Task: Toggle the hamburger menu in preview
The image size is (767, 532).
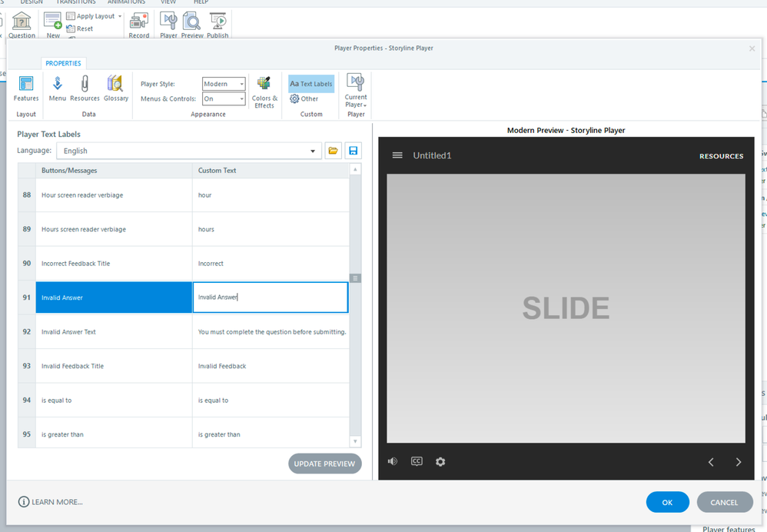Action: click(x=397, y=155)
